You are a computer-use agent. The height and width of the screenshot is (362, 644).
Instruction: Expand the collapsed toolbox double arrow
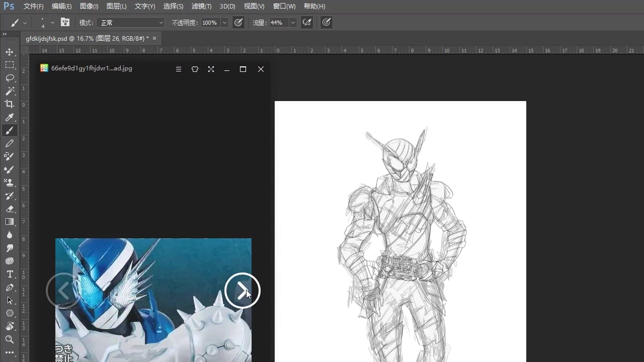tap(5, 34)
